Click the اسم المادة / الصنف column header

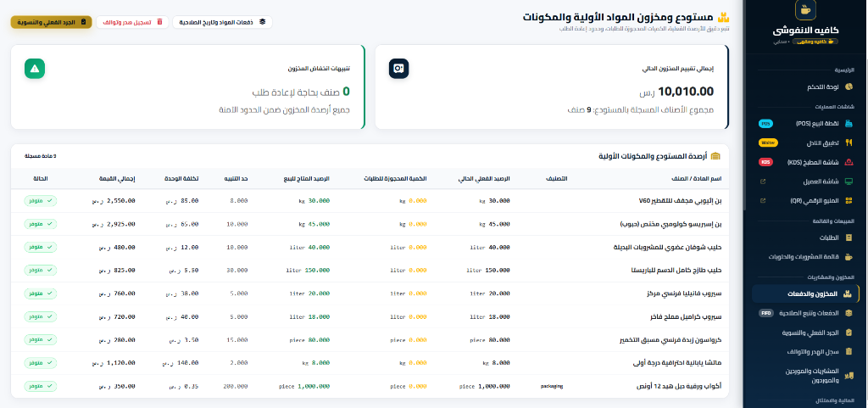(697, 179)
